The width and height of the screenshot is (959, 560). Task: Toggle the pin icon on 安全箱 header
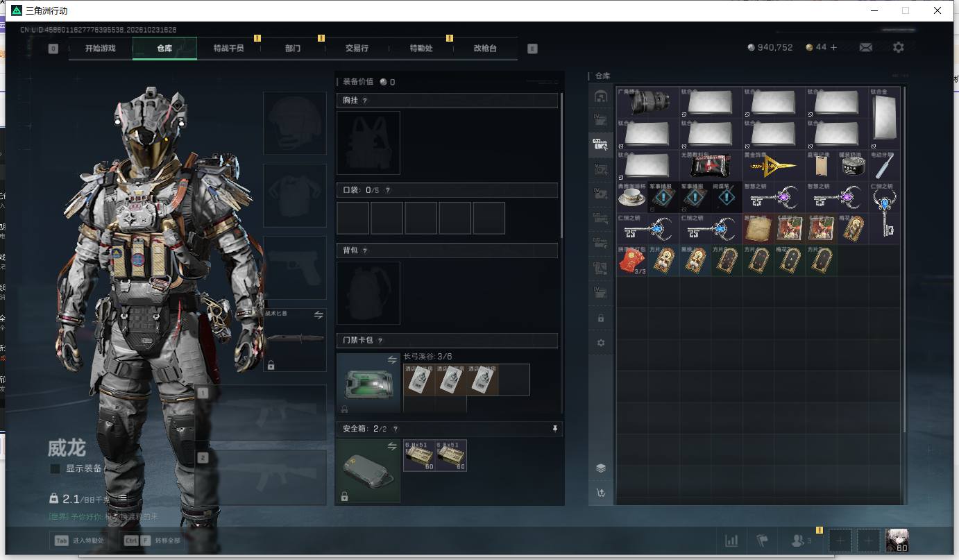pyautogui.click(x=554, y=429)
